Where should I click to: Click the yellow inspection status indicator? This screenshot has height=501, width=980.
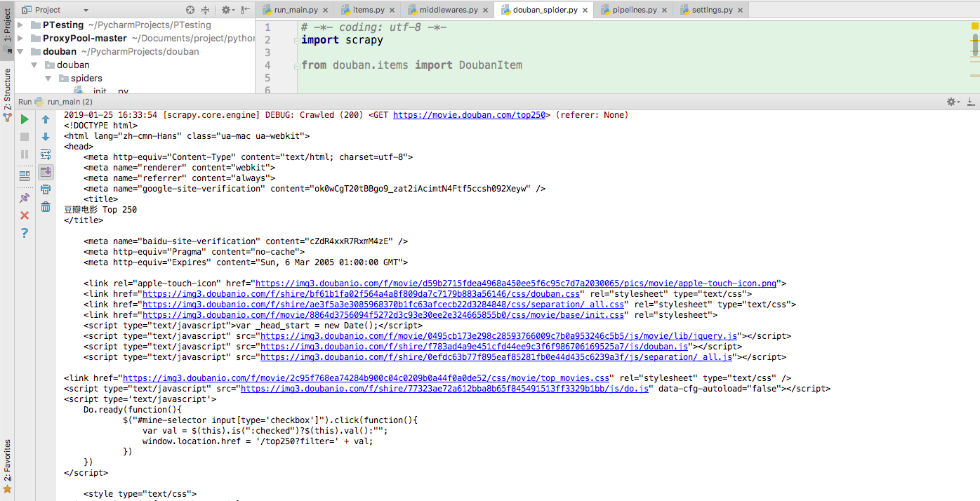pos(974,25)
